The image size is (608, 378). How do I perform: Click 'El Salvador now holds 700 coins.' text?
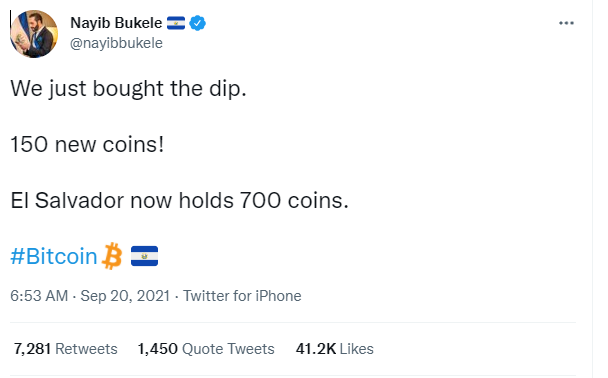(x=180, y=200)
